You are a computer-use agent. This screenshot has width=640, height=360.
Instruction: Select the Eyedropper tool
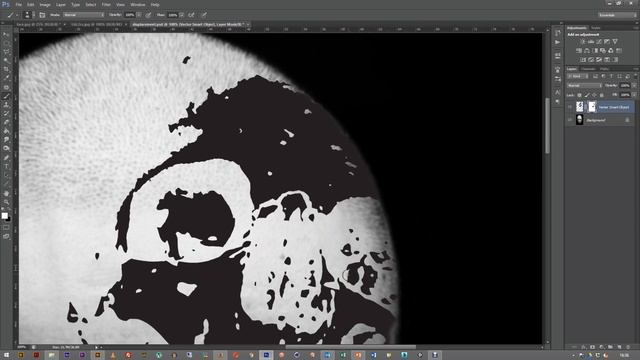pyautogui.click(x=6, y=78)
